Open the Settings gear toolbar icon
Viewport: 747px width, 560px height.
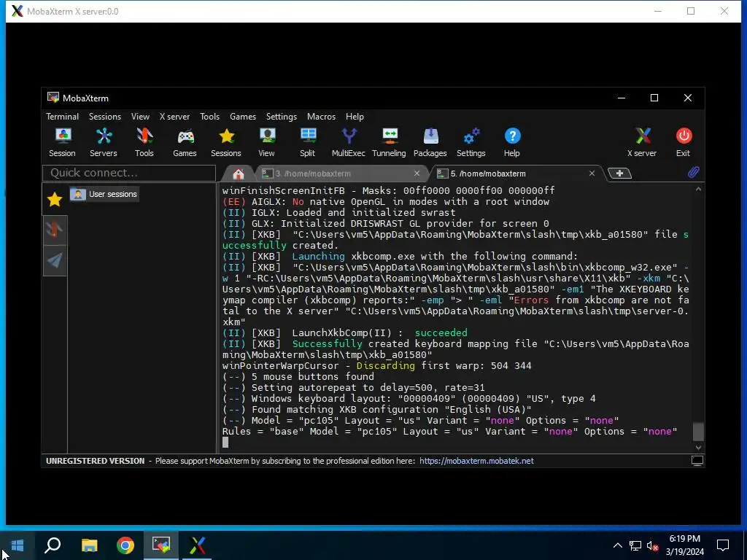pyautogui.click(x=471, y=142)
